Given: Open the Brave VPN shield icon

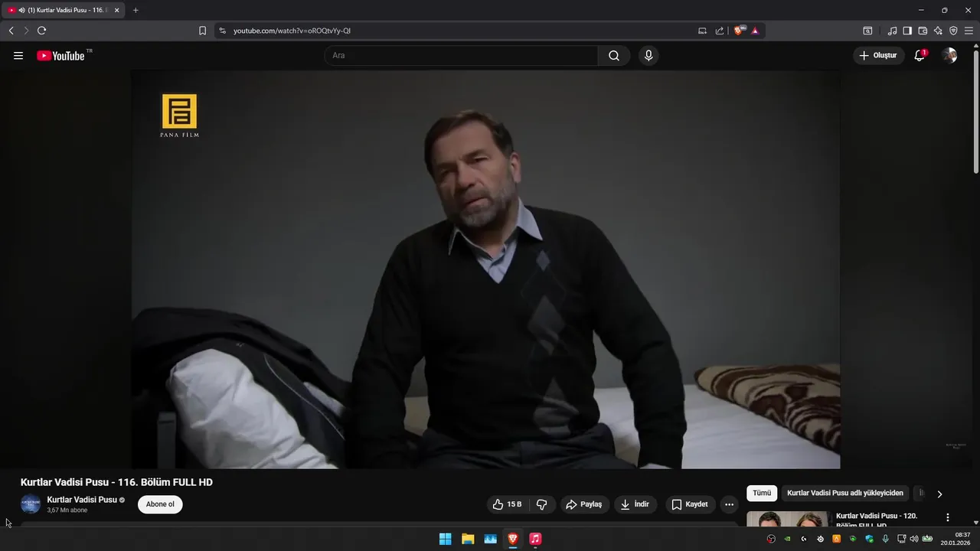Looking at the screenshot, I should tap(953, 31).
